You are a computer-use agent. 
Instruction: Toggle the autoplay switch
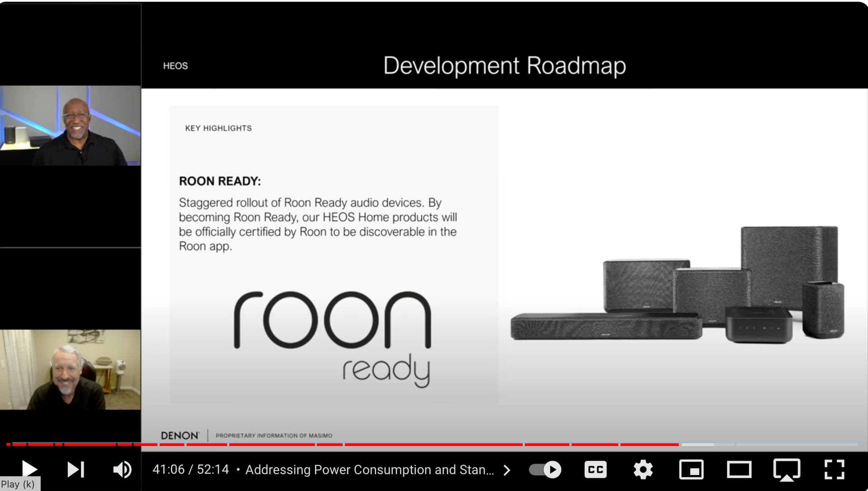click(545, 469)
